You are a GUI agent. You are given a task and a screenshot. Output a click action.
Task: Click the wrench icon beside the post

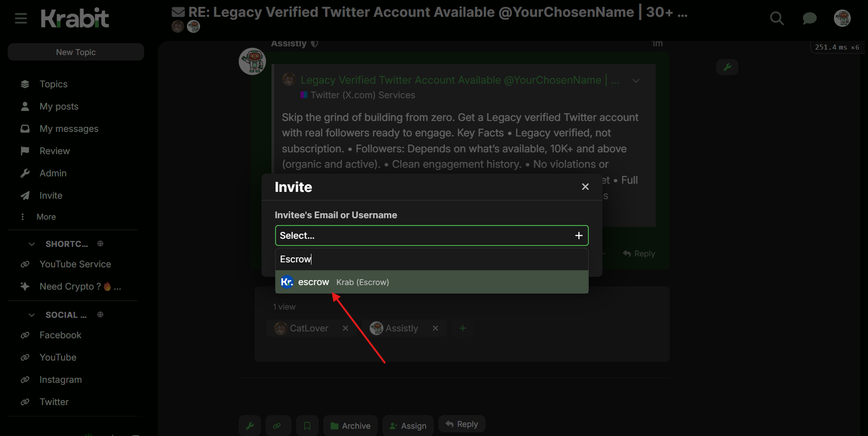pos(727,67)
